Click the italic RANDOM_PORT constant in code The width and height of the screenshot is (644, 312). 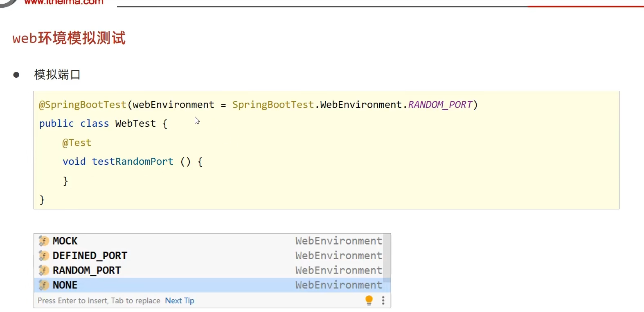tap(440, 105)
